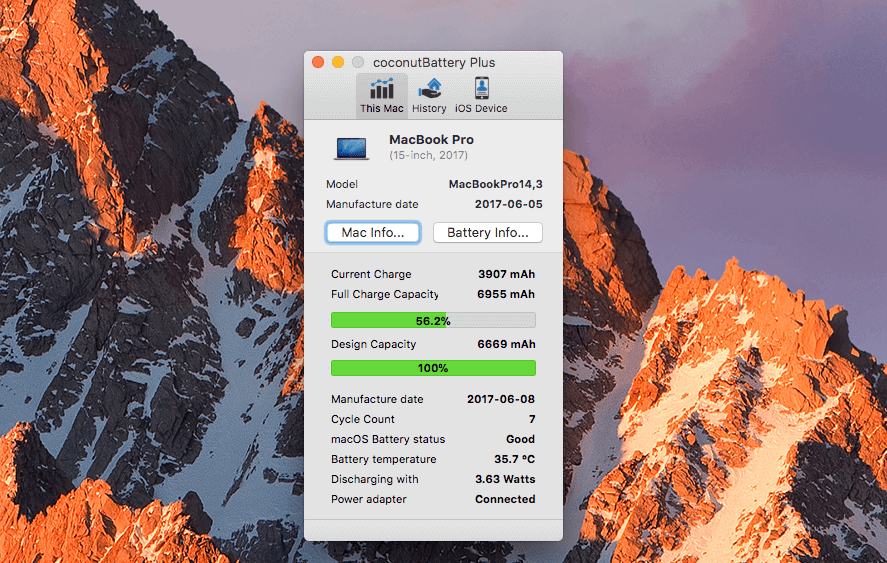Click the macOS Battery status Good value
Image resolution: width=887 pixels, height=563 pixels.
click(x=520, y=439)
